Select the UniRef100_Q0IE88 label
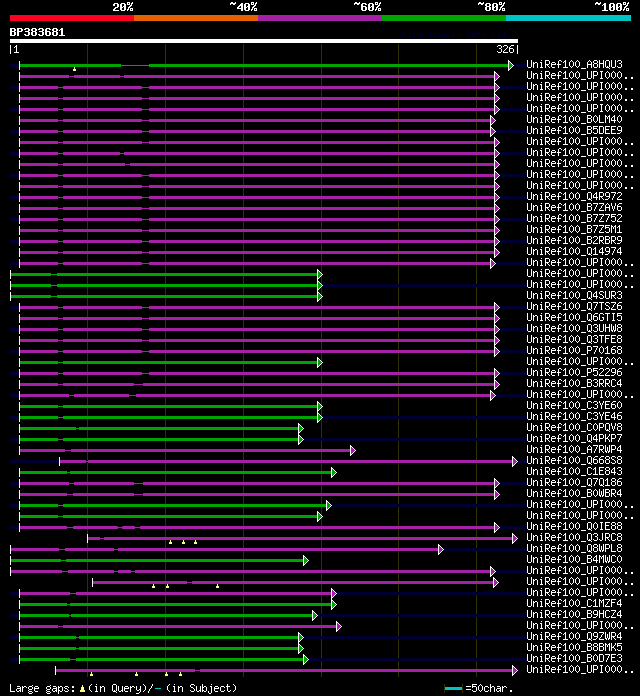This screenshot has width=640, height=696. click(x=574, y=526)
